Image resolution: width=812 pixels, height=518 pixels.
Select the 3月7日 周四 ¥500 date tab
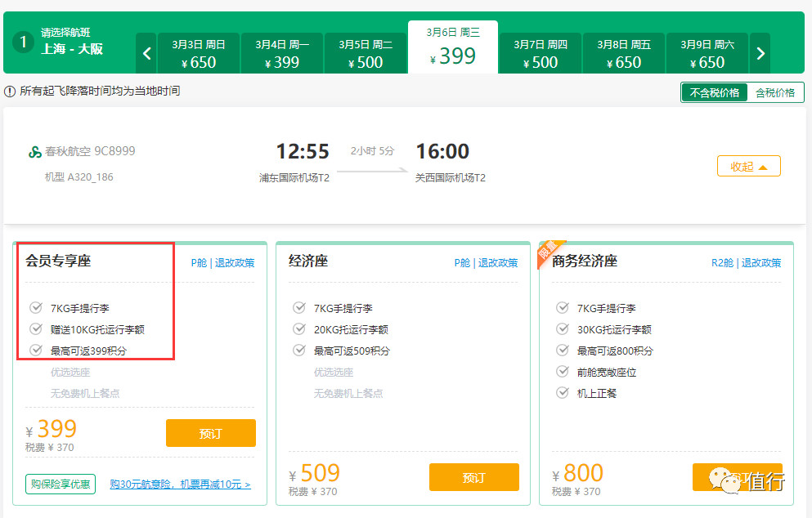point(540,52)
